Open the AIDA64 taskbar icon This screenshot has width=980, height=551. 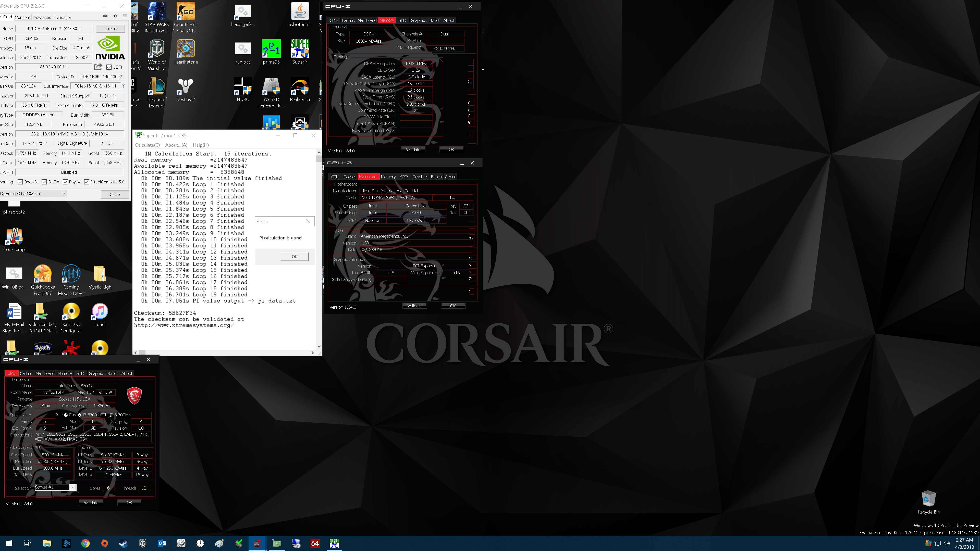(315, 543)
